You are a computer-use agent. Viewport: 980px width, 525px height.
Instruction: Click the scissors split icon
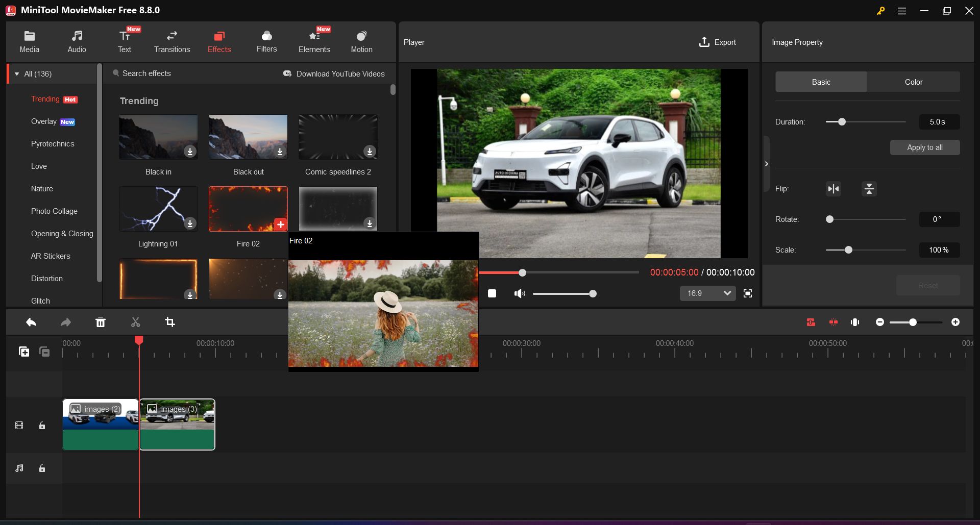pyautogui.click(x=135, y=322)
